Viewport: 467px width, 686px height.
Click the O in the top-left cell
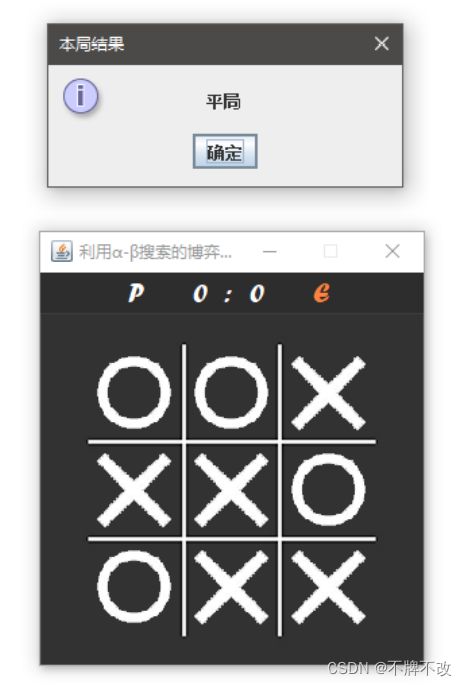click(x=134, y=392)
